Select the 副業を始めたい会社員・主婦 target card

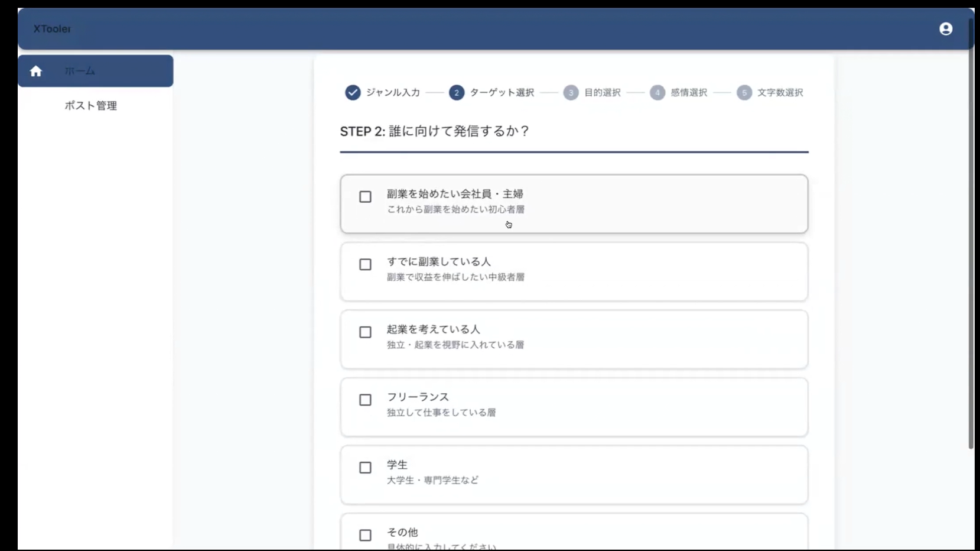click(574, 203)
